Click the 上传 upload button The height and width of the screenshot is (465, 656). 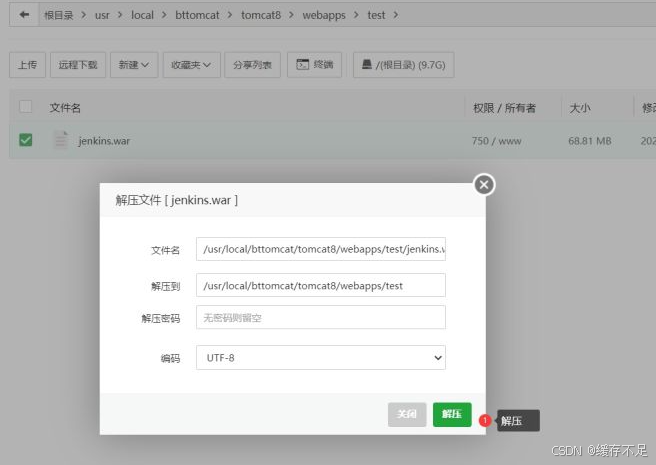(27, 65)
